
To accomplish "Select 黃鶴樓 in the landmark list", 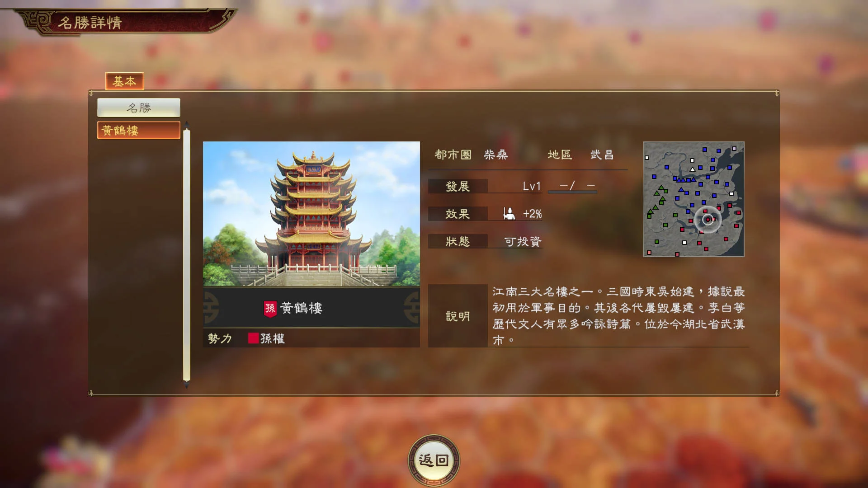I will (139, 130).
